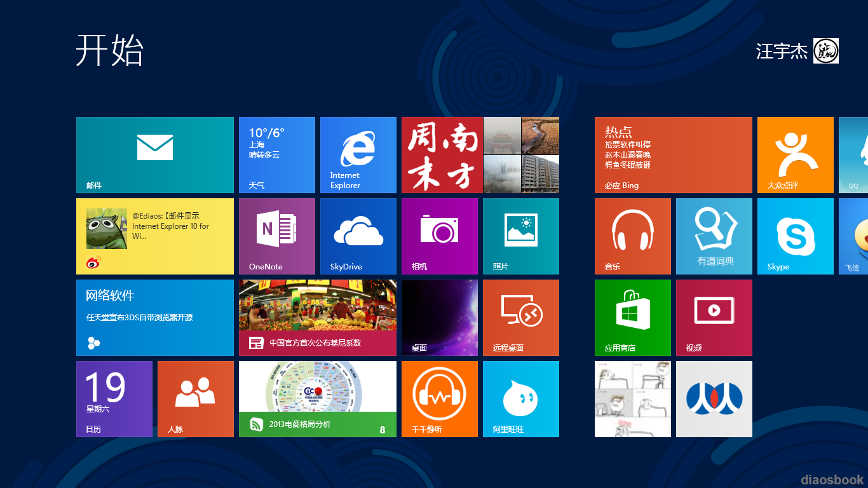This screenshot has width=868, height=488.
Task: Open the partially visible 飞信 tile
Action: [x=853, y=236]
